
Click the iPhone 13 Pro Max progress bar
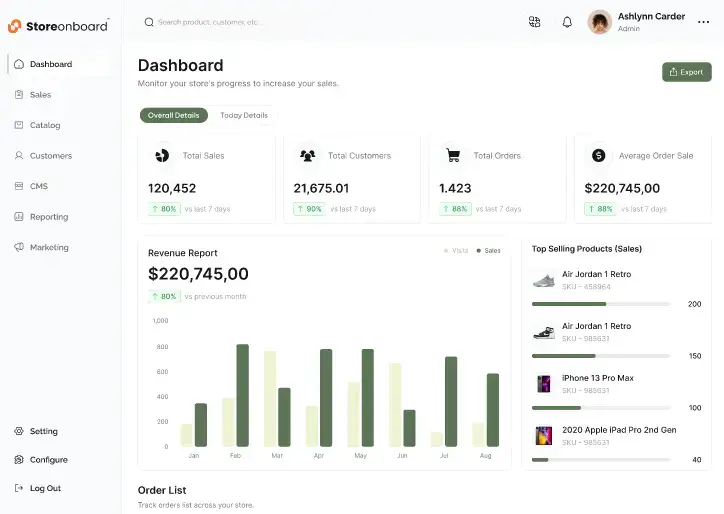(600, 408)
